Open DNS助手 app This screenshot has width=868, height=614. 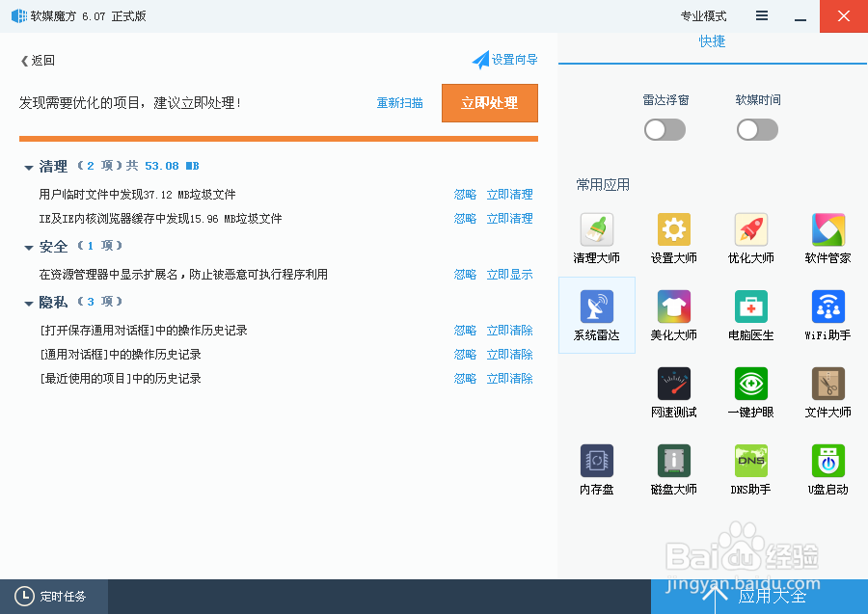(750, 460)
